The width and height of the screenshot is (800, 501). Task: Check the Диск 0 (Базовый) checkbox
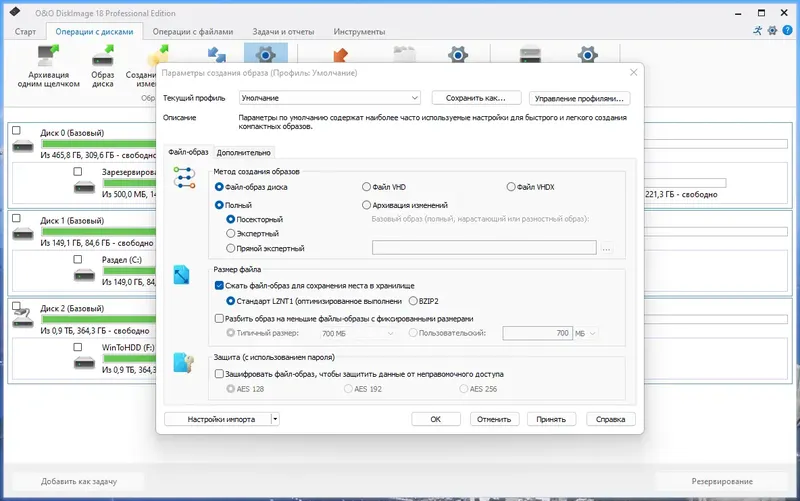tap(16, 131)
